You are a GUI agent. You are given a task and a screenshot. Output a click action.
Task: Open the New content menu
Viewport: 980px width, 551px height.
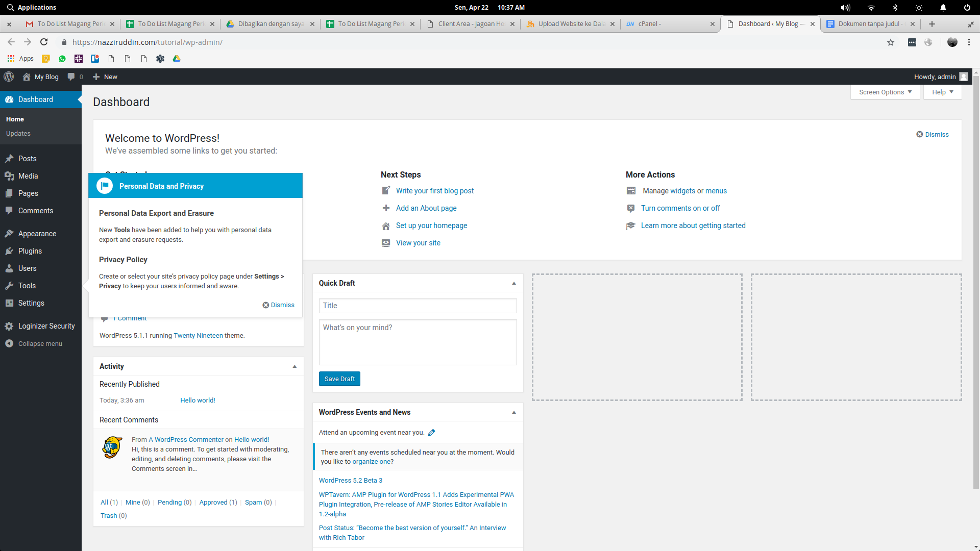(105, 77)
